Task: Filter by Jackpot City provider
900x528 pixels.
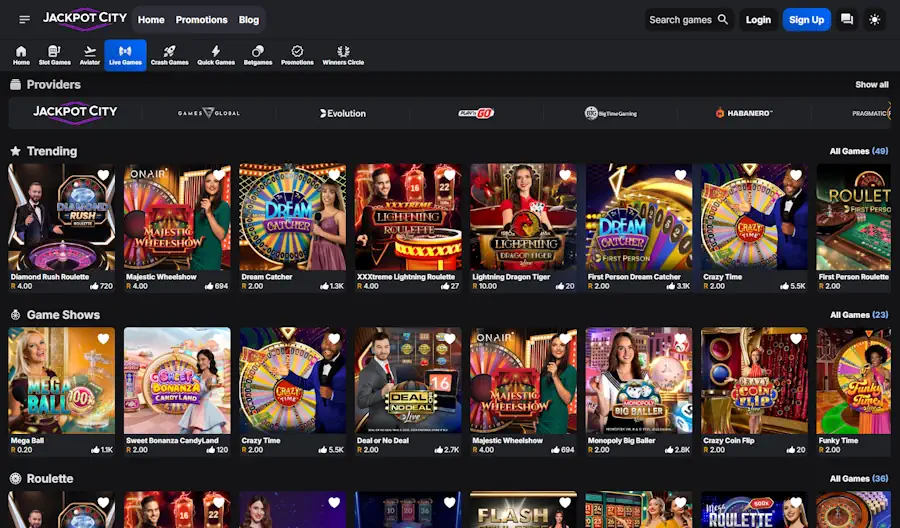Action: coord(75,113)
